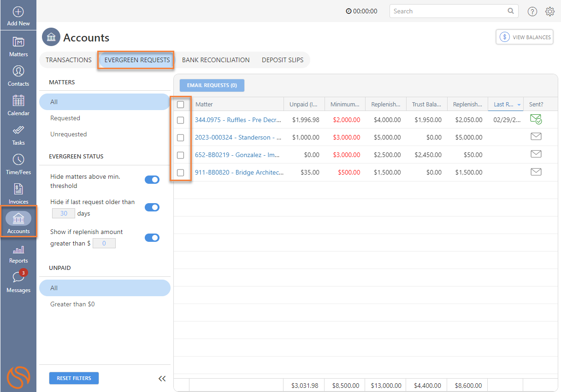Click envelope icon for Standerson row
Image resolution: width=561 pixels, height=392 pixels.
536,137
